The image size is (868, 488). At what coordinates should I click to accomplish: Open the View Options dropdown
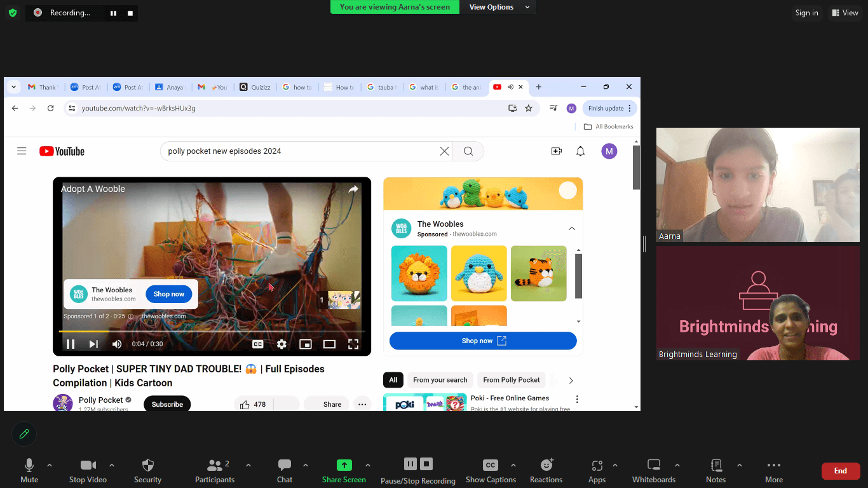[x=499, y=7]
